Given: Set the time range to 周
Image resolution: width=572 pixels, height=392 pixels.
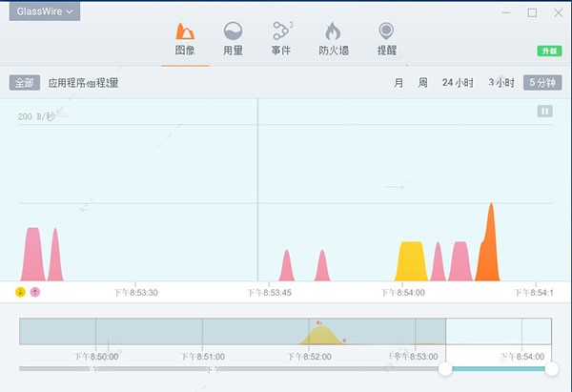Looking at the screenshot, I should tap(422, 83).
